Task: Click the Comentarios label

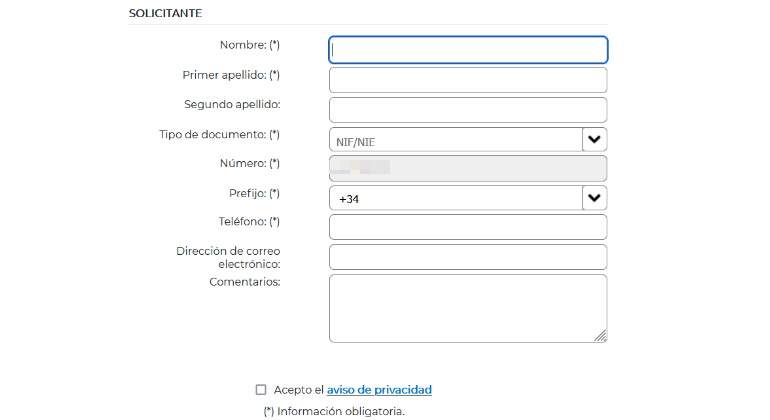Action: [245, 282]
